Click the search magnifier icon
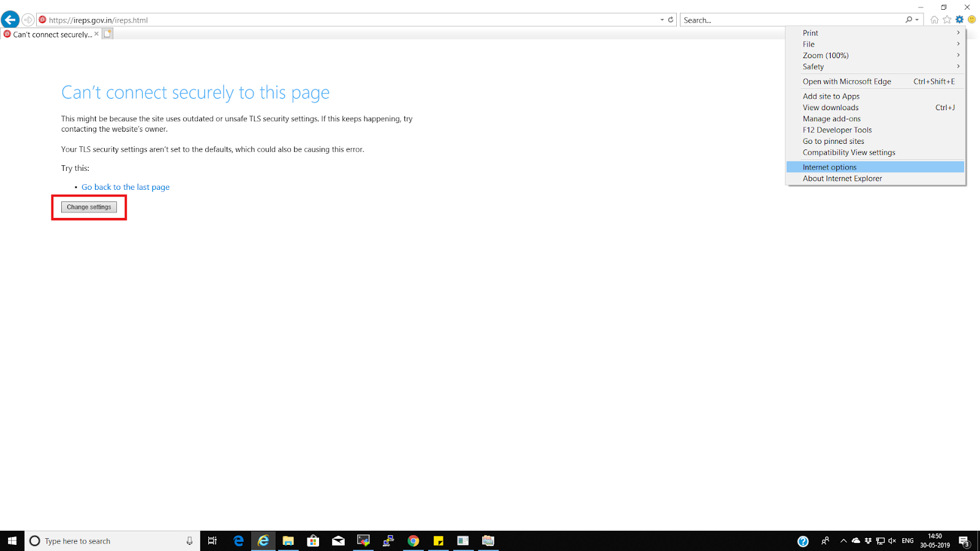The height and width of the screenshot is (551, 980). pyautogui.click(x=909, y=20)
